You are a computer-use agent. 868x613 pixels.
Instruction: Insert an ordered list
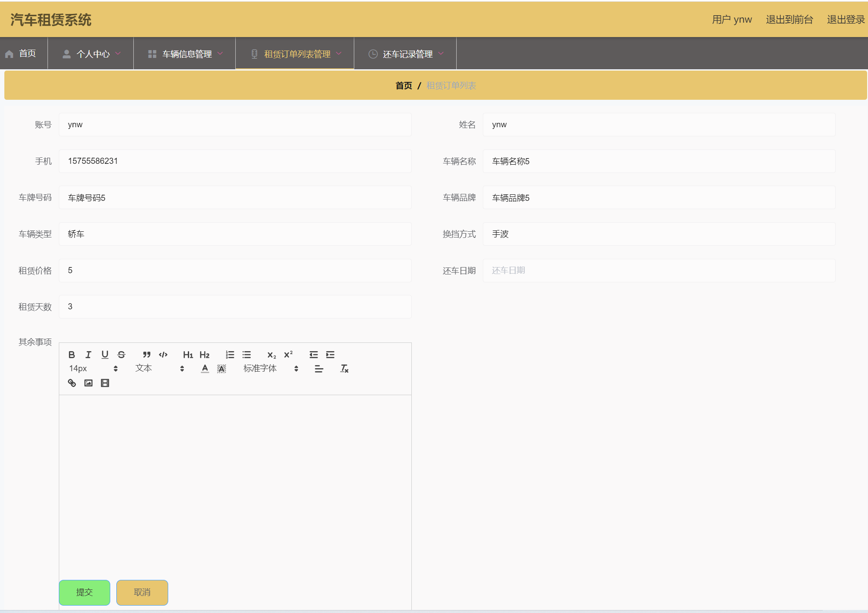(x=230, y=355)
